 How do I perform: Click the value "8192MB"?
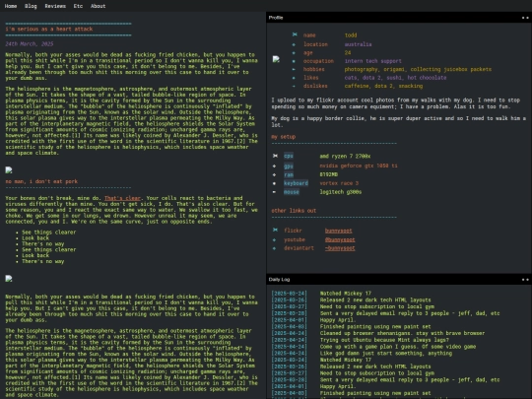(328, 174)
